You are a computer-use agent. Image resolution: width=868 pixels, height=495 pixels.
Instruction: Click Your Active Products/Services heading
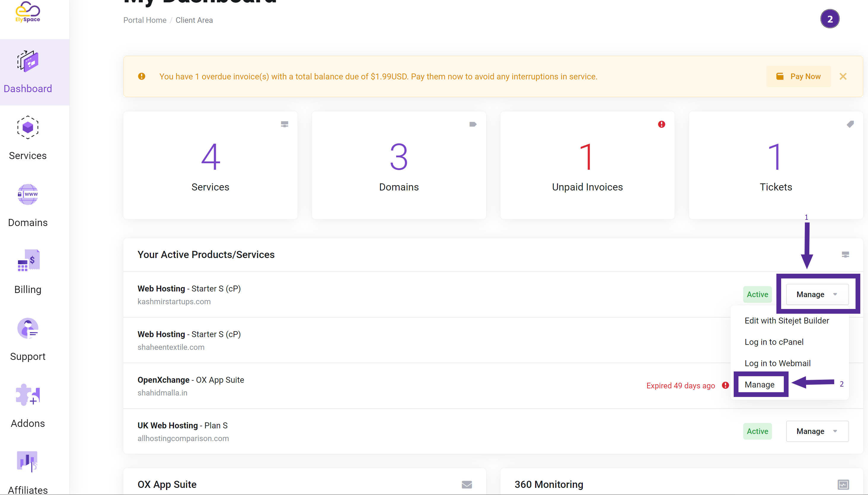click(x=206, y=255)
